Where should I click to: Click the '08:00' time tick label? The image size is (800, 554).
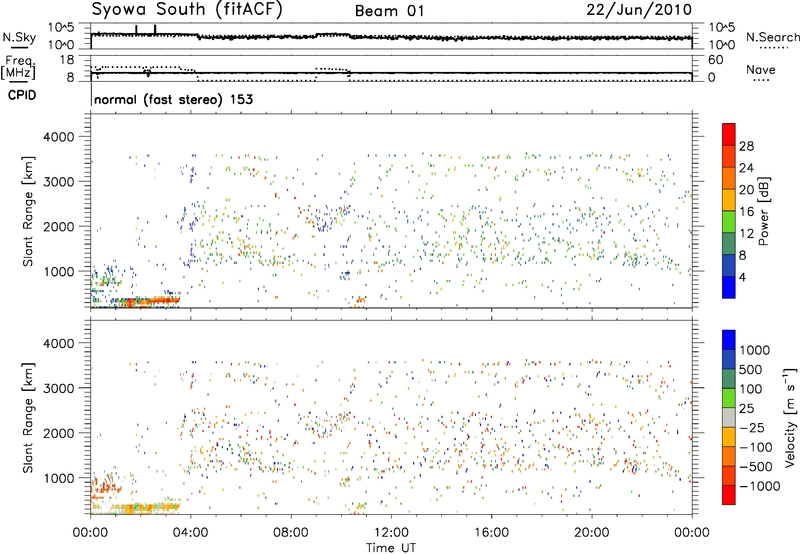291,533
